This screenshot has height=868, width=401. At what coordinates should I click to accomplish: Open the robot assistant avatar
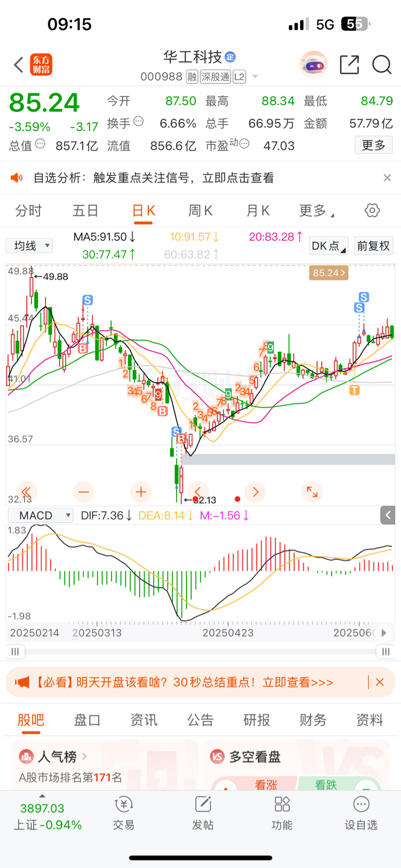[314, 65]
